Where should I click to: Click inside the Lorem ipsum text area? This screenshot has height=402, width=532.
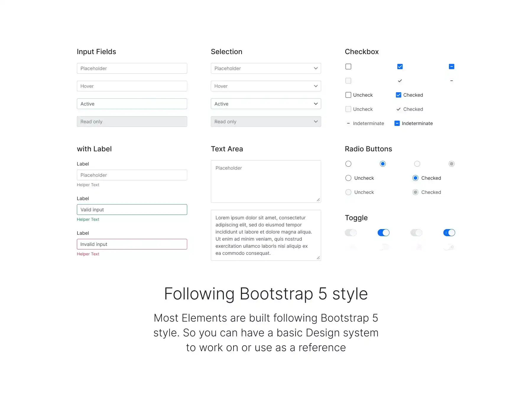pos(266,235)
